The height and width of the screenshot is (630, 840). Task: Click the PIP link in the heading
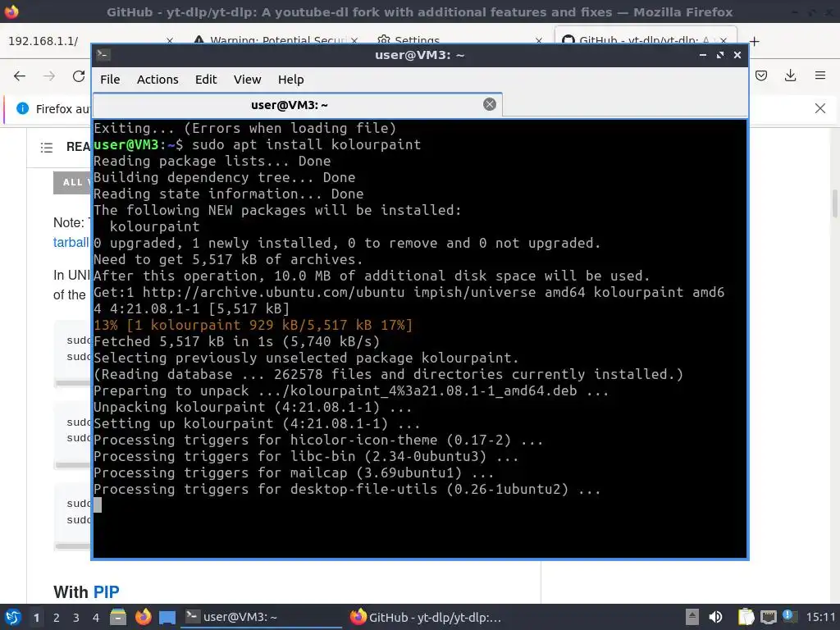(106, 592)
